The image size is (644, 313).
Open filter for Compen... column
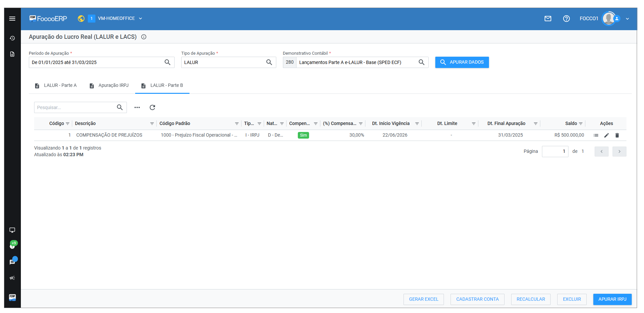[x=316, y=124]
